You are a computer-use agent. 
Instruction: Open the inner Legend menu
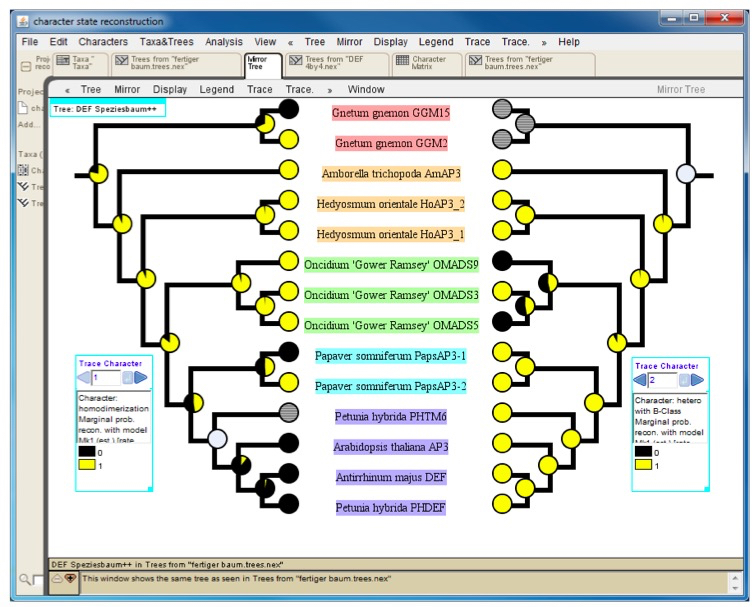point(216,90)
